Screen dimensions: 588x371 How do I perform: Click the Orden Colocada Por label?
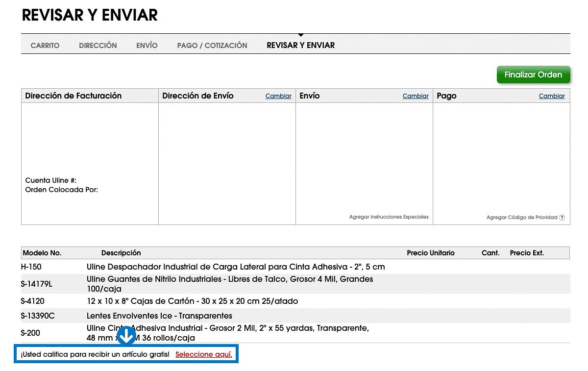tap(62, 190)
